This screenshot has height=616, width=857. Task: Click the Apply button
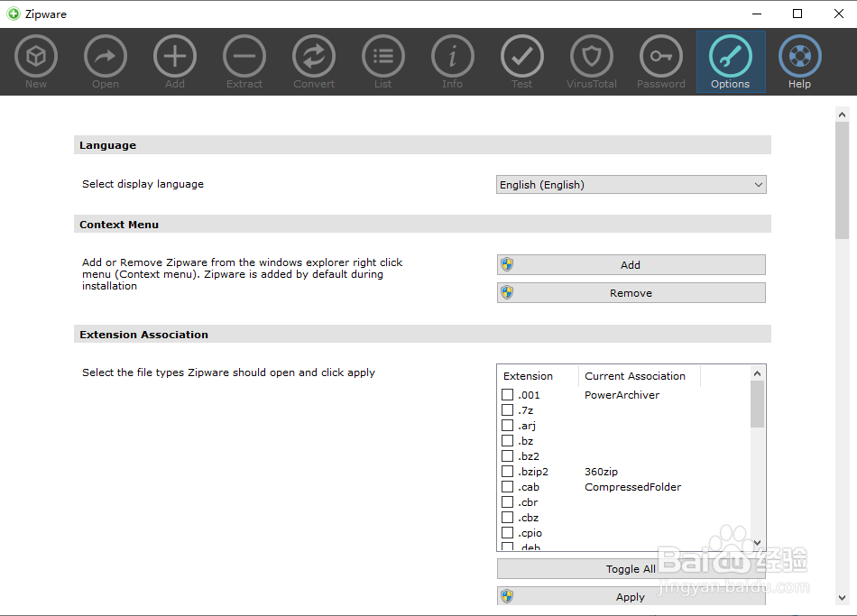click(x=631, y=596)
